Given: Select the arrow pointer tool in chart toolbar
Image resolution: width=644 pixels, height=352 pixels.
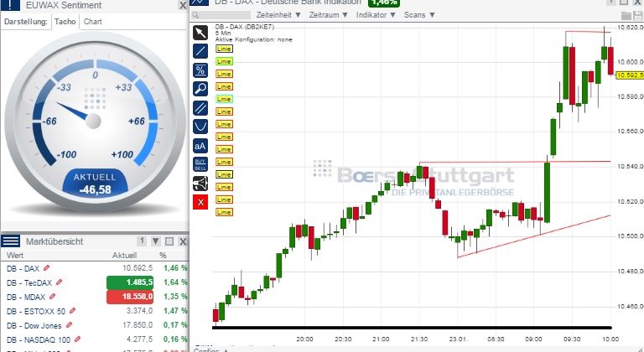Looking at the screenshot, I should click(x=200, y=33).
